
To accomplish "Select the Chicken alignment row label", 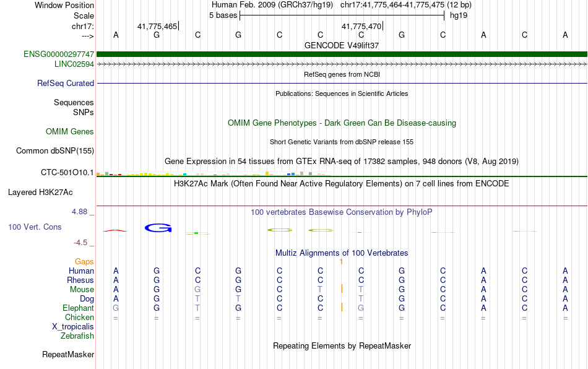I will 79,317.
